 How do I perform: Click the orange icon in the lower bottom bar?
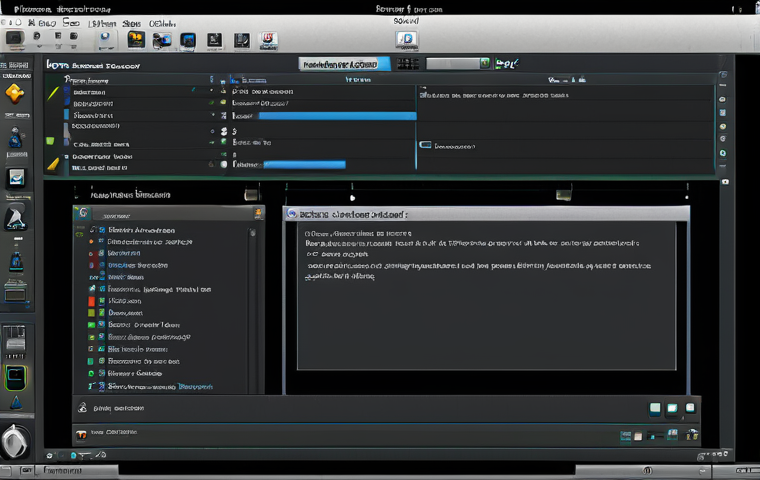(x=81, y=434)
